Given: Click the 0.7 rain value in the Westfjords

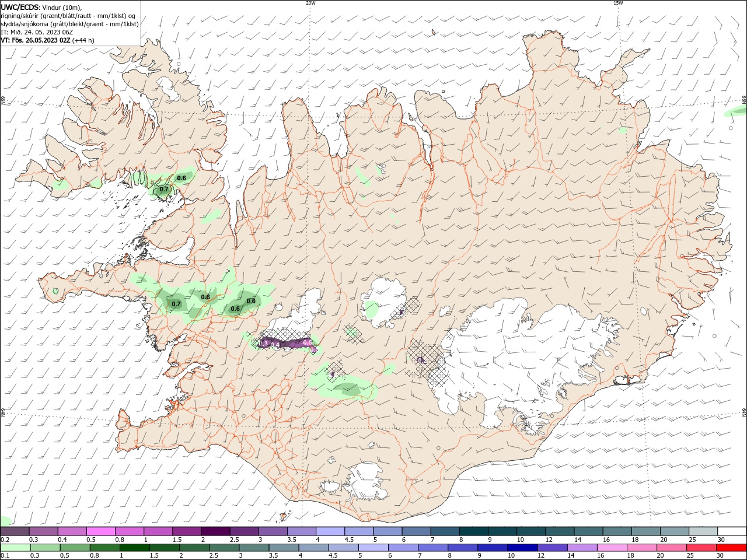Looking at the screenshot, I should pos(164,189).
